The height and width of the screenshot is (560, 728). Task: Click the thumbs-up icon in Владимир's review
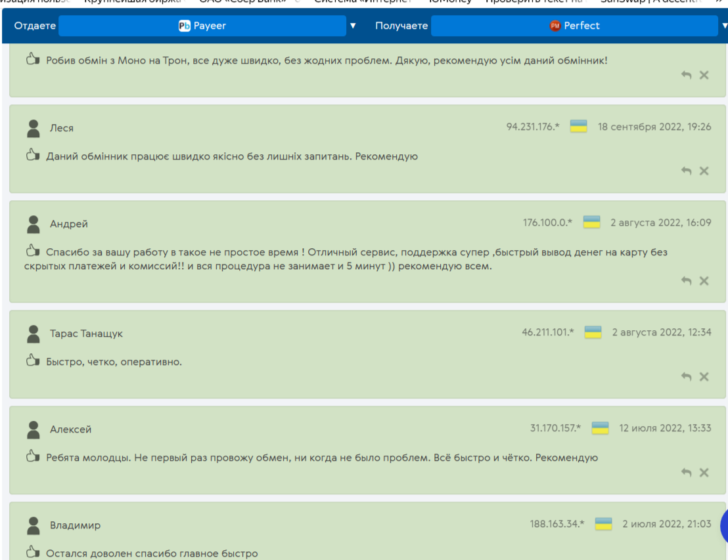(33, 553)
